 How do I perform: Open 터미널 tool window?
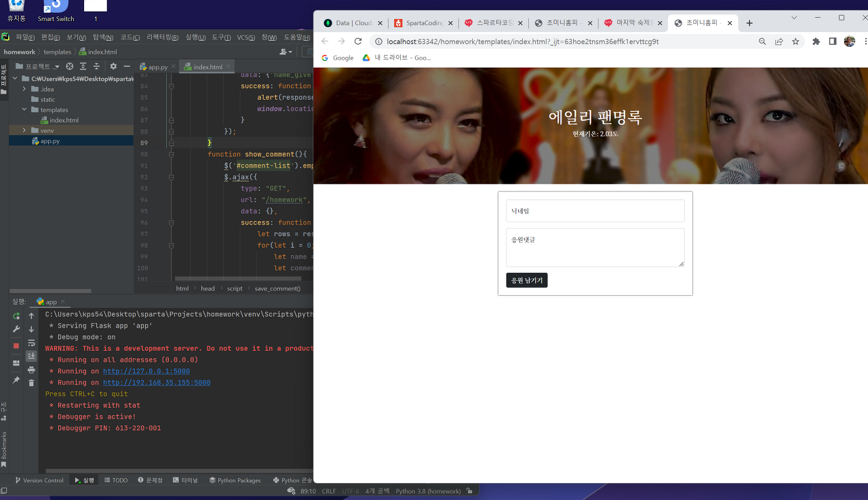point(185,480)
